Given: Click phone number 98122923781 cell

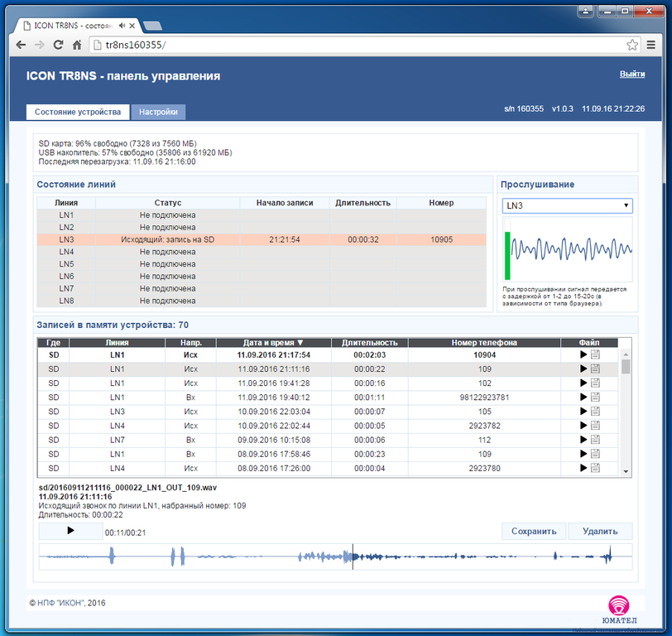Looking at the screenshot, I should tap(484, 397).
